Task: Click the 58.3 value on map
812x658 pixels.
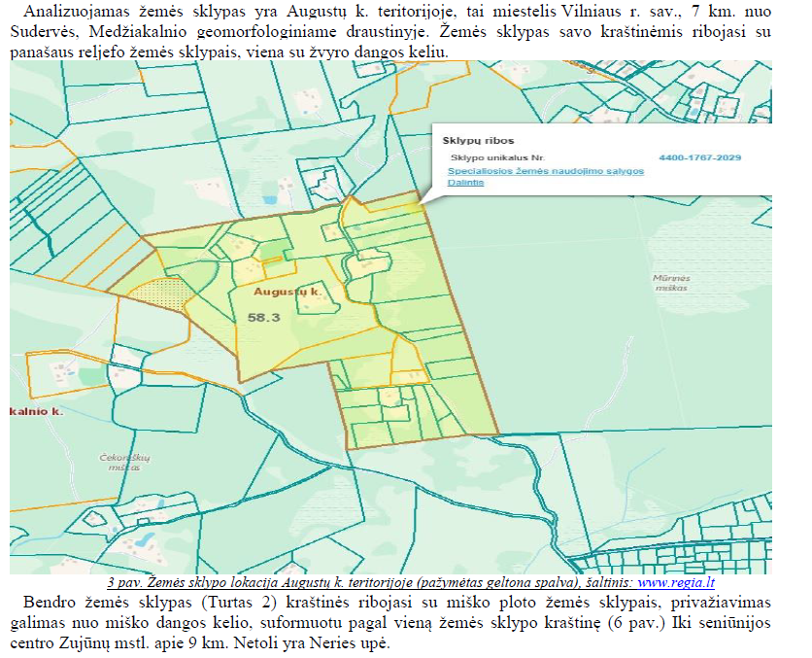Action: coord(263,318)
